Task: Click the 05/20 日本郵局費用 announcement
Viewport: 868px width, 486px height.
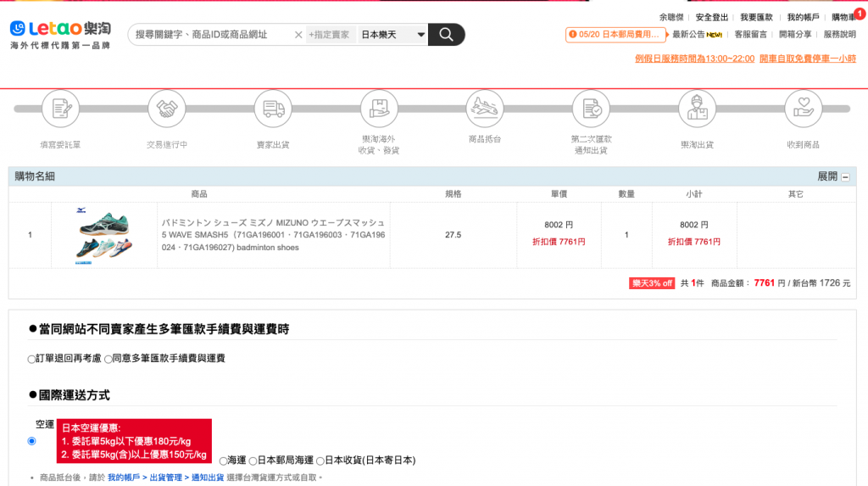Action: click(x=615, y=35)
